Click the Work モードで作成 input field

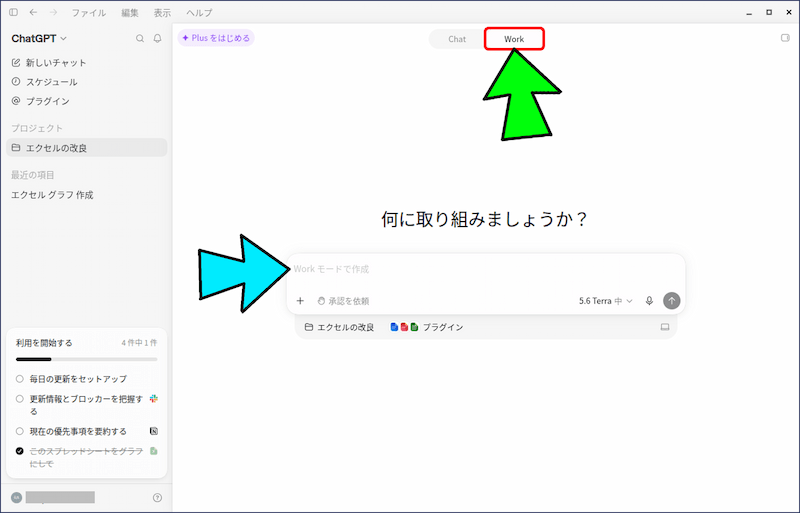(486, 269)
